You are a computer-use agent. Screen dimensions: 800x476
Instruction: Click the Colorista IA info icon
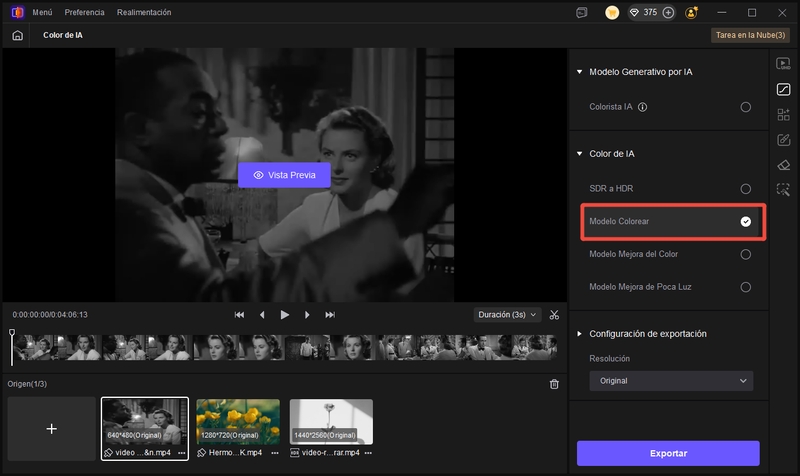pos(643,107)
